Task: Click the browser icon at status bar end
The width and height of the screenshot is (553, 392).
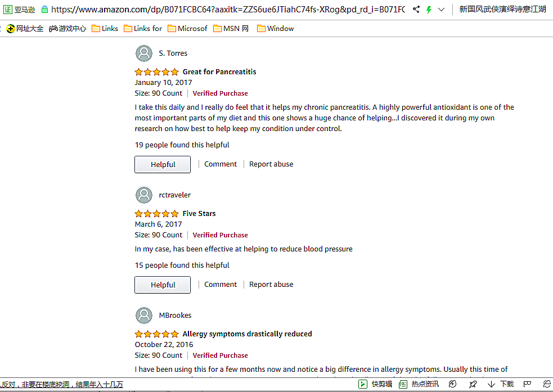Action: [x=546, y=384]
